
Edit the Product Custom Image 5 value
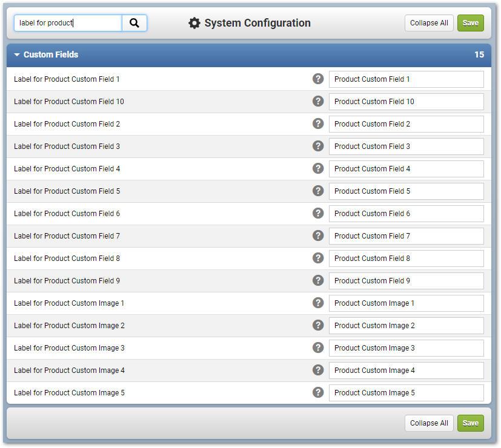click(x=406, y=393)
